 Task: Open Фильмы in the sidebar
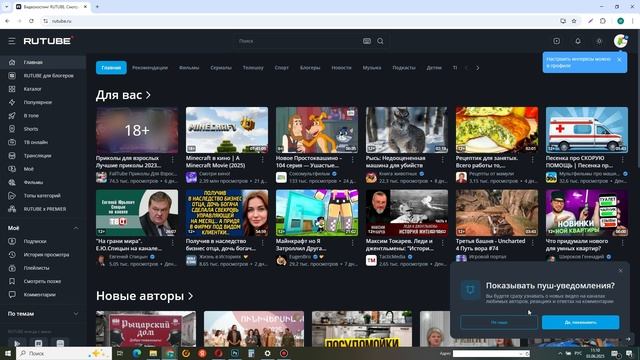coord(43,182)
